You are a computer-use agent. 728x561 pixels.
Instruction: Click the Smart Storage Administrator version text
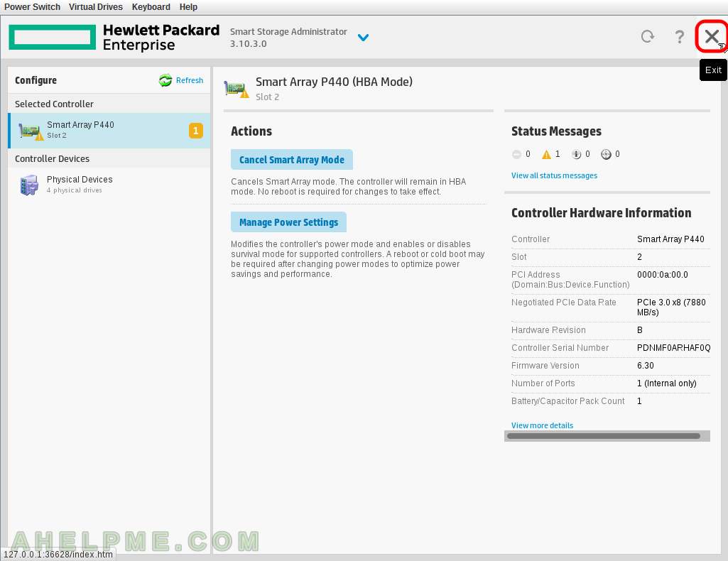(x=288, y=38)
